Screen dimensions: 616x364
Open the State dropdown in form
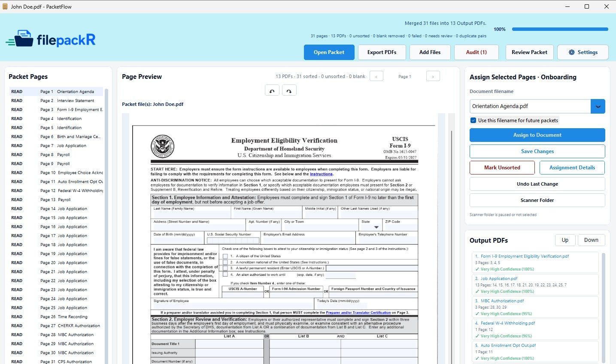[x=376, y=227]
